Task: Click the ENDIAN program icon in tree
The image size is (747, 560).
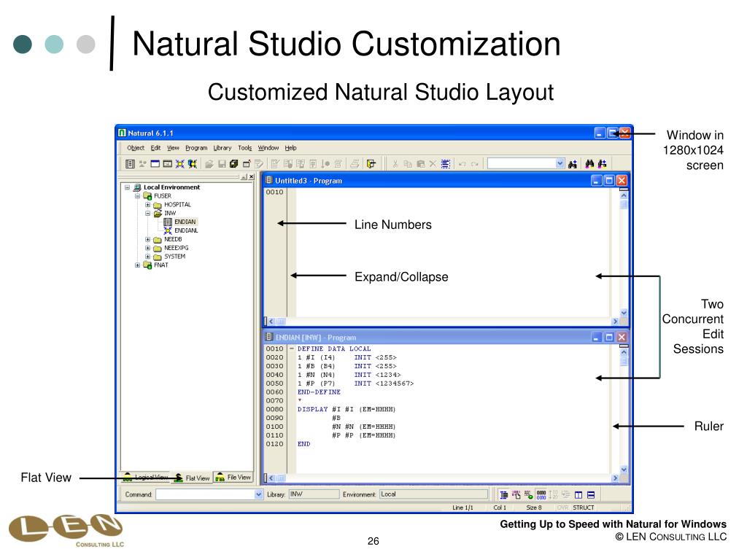Action: tap(168, 222)
